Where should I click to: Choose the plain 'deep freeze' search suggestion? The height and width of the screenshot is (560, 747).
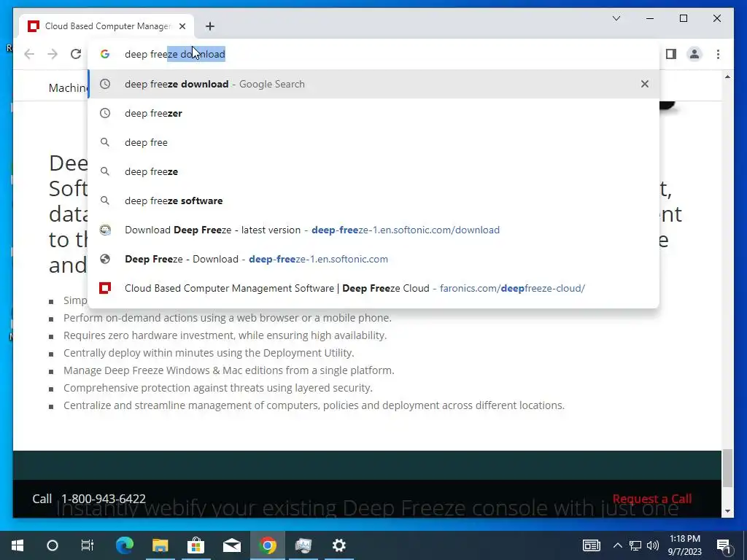click(374, 171)
